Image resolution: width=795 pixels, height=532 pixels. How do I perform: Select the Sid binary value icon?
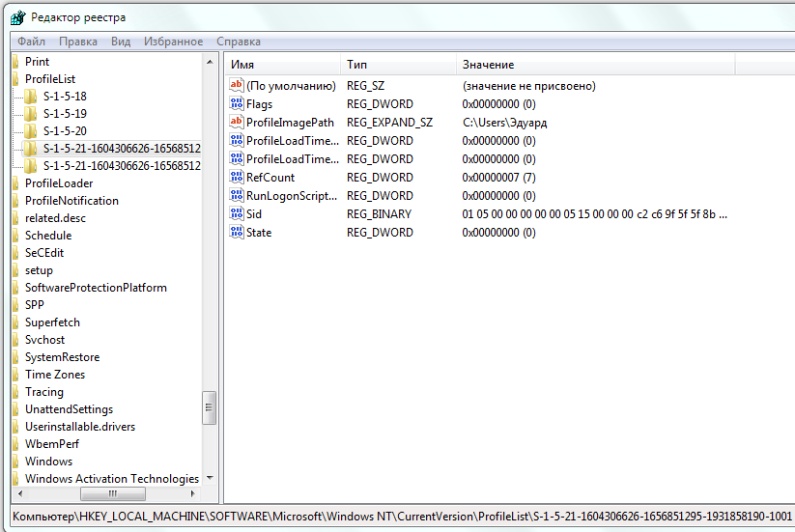coord(237,214)
